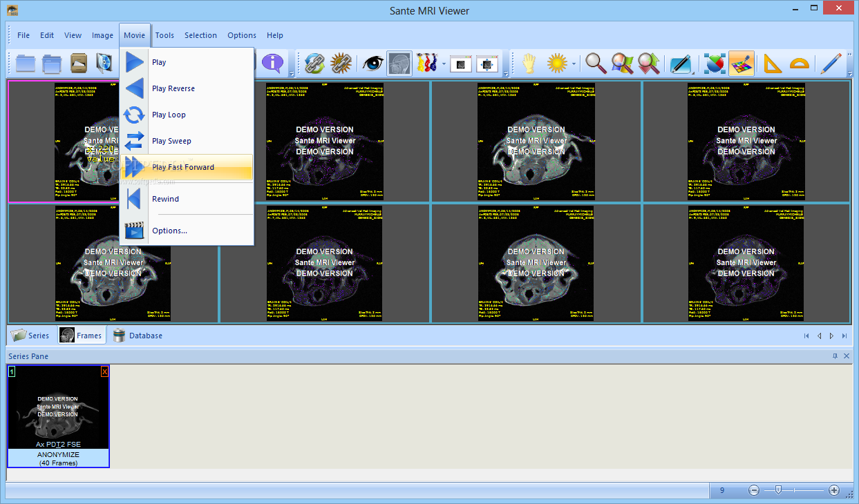Click the colored magnifier next to plain magnifier
Image resolution: width=859 pixels, height=504 pixels.
coord(622,64)
